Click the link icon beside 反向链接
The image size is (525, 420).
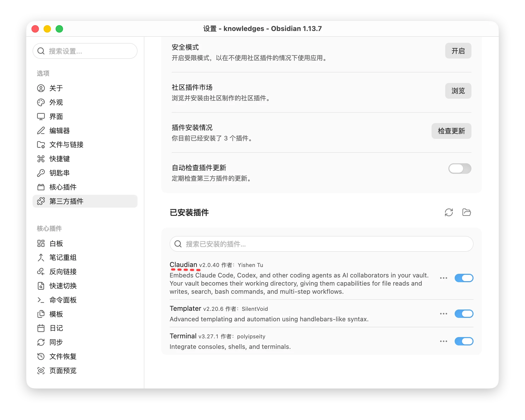[41, 272]
